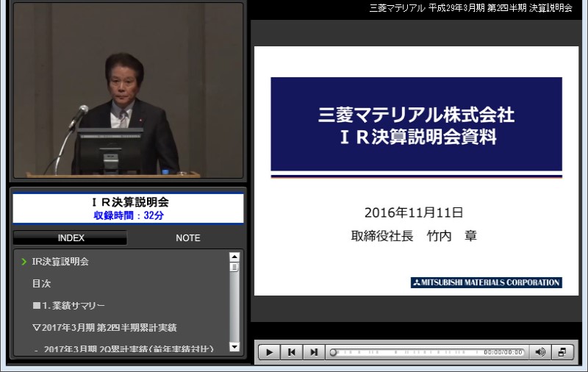The width and height of the screenshot is (588, 372).
Task: Switch to the NOTE tab
Action: pyautogui.click(x=188, y=238)
